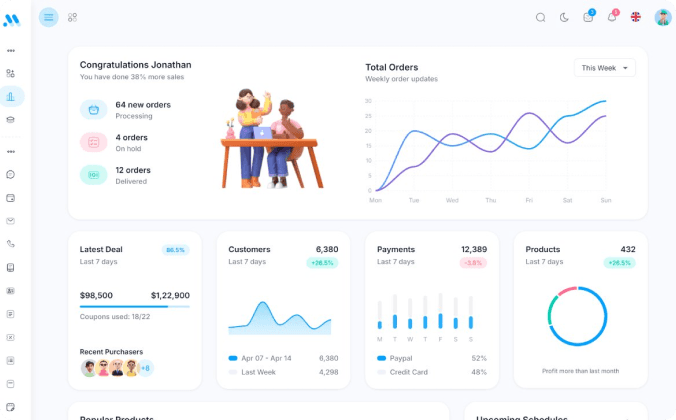676x420 pixels.
Task: Click the '4 orders' on hold text
Action: tap(131, 138)
